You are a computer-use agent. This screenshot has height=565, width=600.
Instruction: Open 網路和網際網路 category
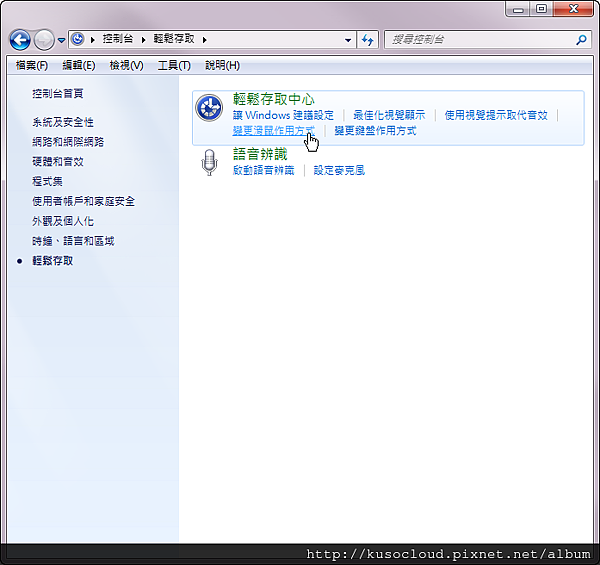pos(68,142)
